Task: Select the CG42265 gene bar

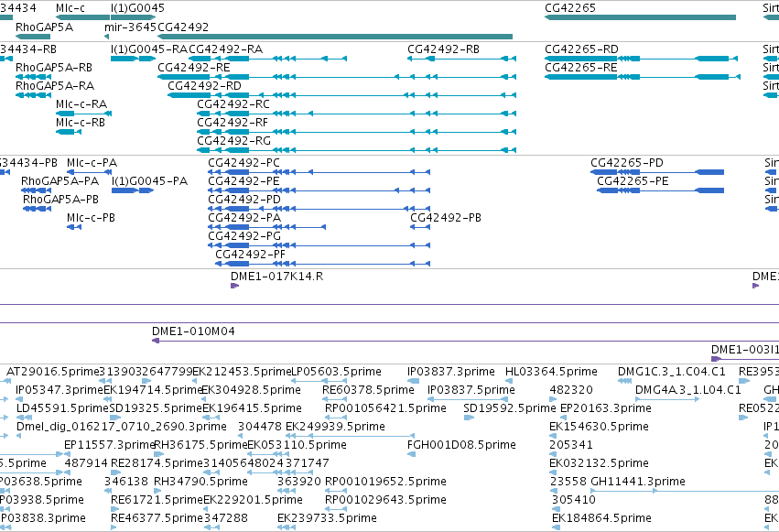Action: point(640,17)
